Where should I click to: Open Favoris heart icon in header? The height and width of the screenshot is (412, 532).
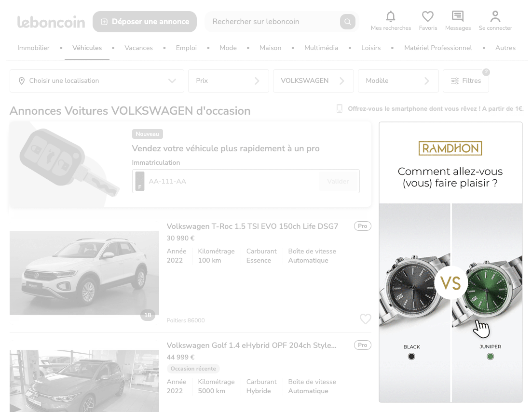[x=428, y=17]
